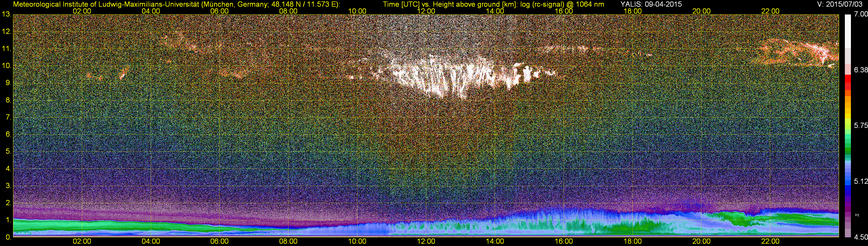Image resolution: width=868 pixels, height=246 pixels.
Task: Click the '20:00' label on the lower time axis
Action: pos(702,242)
